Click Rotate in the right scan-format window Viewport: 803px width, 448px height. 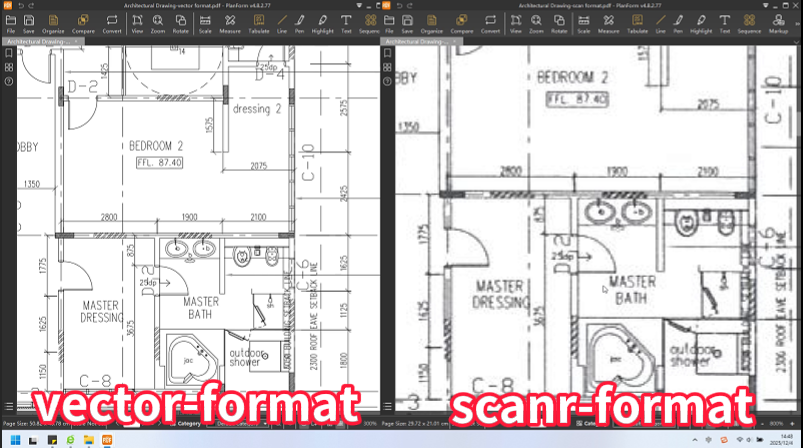click(560, 24)
